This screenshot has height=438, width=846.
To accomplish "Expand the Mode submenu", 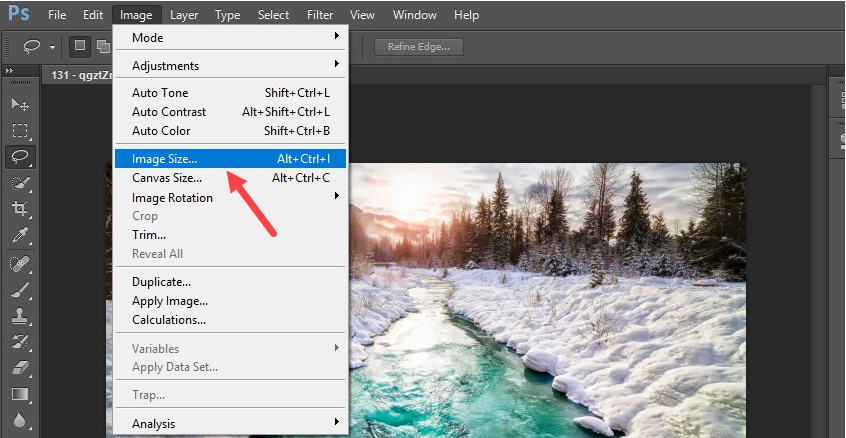I will (x=230, y=37).
